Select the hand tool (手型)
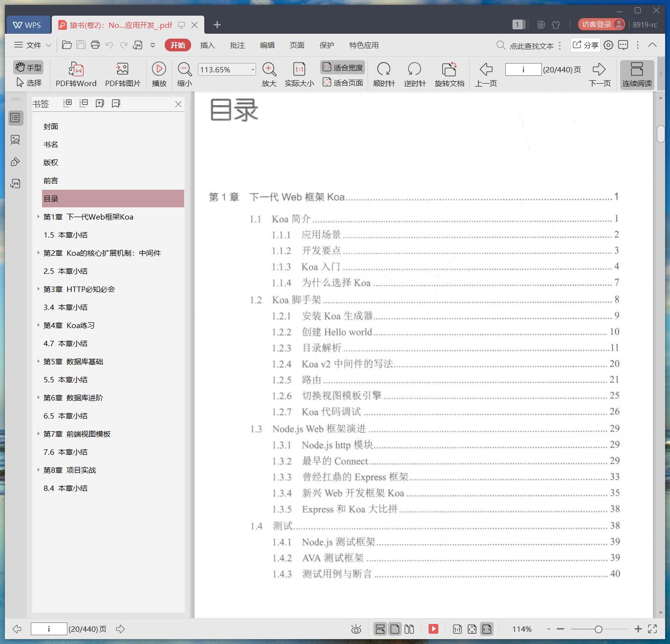Image resolution: width=670 pixels, height=644 pixels. [x=28, y=67]
